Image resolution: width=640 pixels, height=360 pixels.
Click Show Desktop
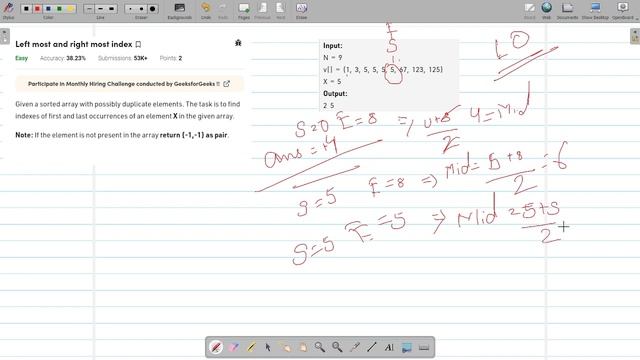595,11
